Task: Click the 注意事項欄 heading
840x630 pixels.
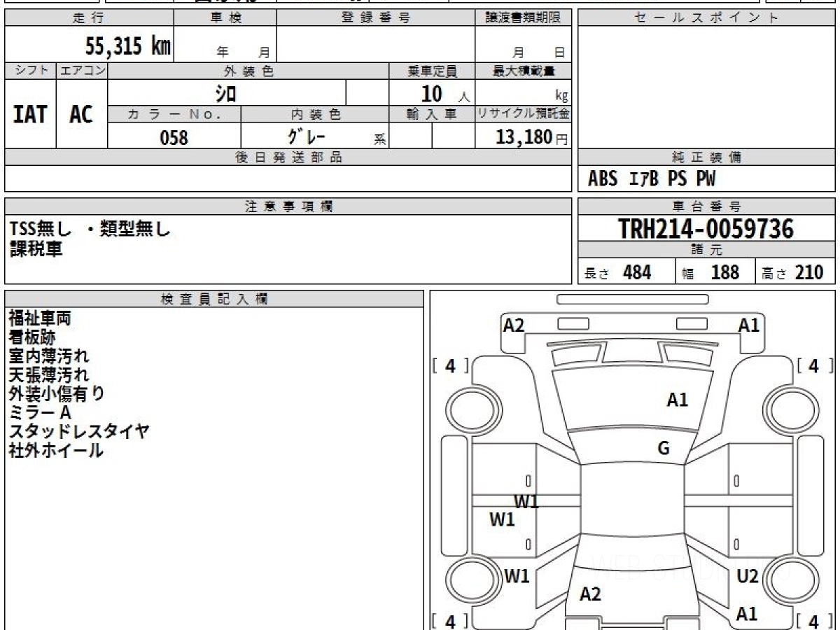Action: [x=288, y=206]
